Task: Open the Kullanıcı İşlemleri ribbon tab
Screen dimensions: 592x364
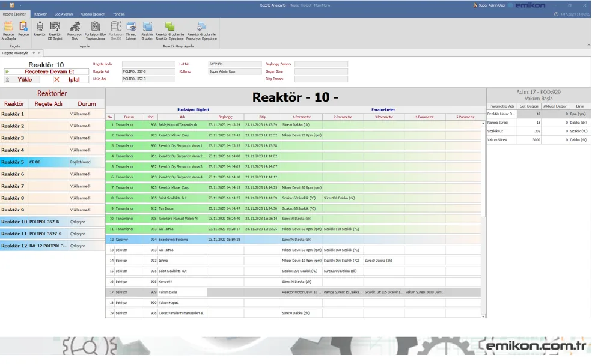Action: tap(93, 14)
